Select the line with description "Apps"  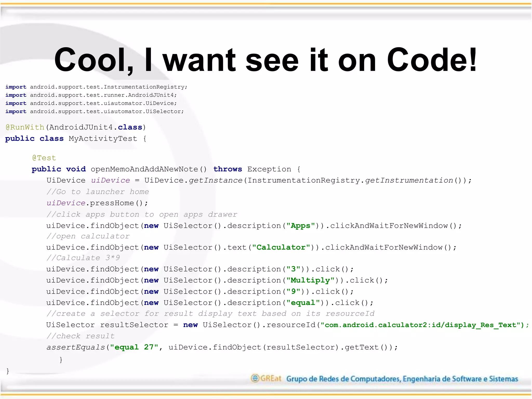254,226
